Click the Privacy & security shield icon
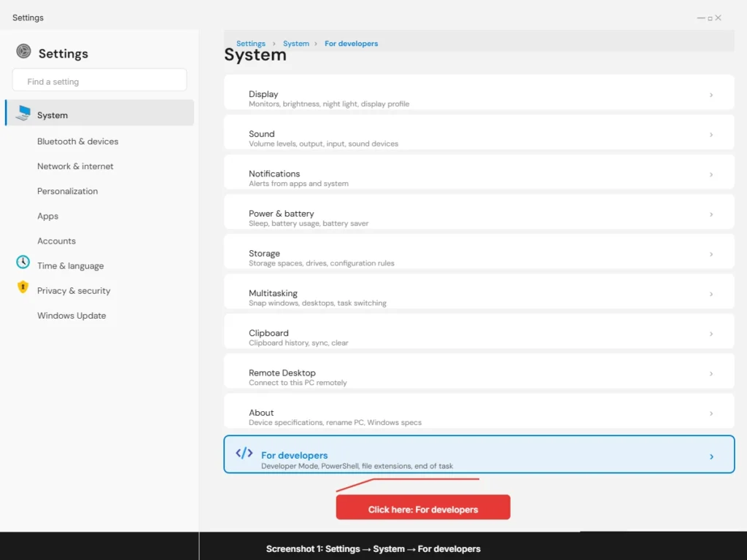The height and width of the screenshot is (560, 747). tap(23, 287)
